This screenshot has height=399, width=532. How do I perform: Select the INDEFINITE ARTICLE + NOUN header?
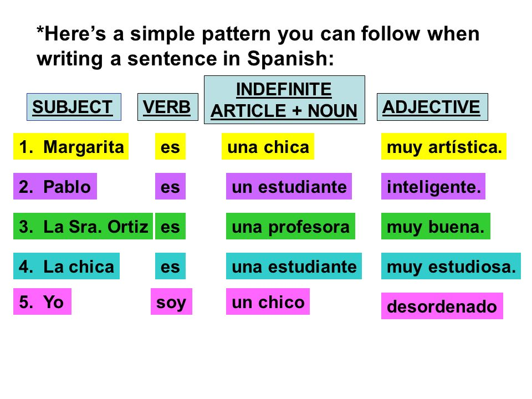[284, 100]
